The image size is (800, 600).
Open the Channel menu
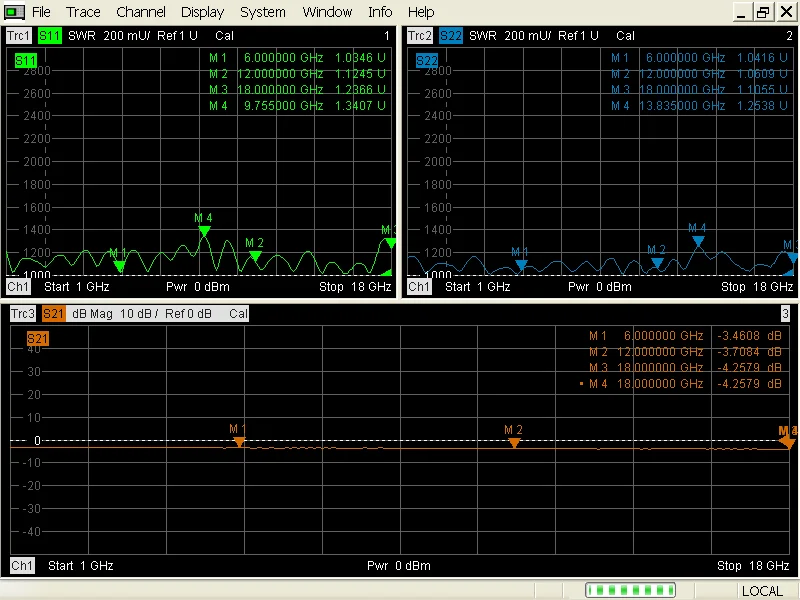click(x=140, y=11)
